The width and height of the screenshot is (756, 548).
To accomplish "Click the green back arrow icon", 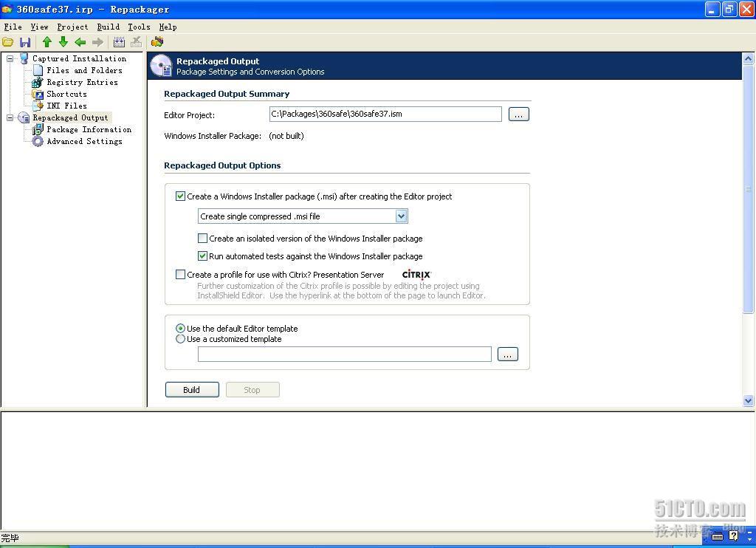I will point(80,42).
